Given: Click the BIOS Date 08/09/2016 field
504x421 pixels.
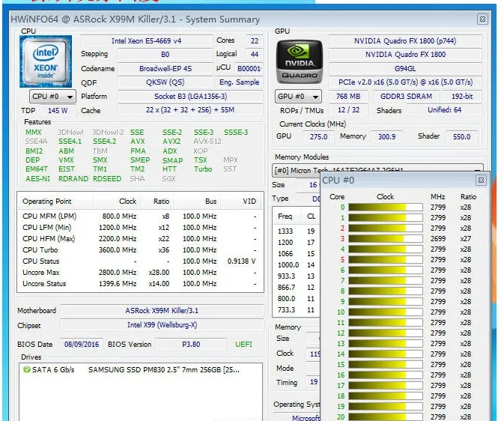Looking at the screenshot, I should click(x=82, y=345).
